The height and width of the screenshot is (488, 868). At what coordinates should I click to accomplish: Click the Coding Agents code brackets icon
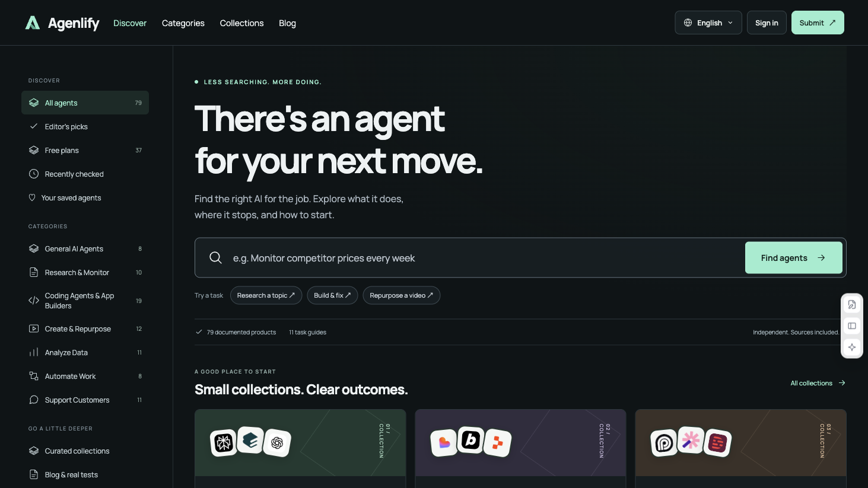tap(34, 301)
